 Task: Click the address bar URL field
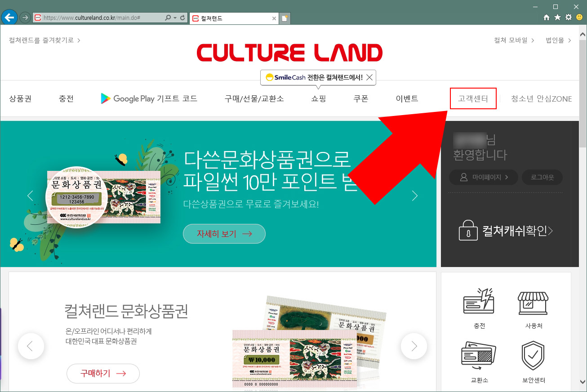click(x=98, y=18)
